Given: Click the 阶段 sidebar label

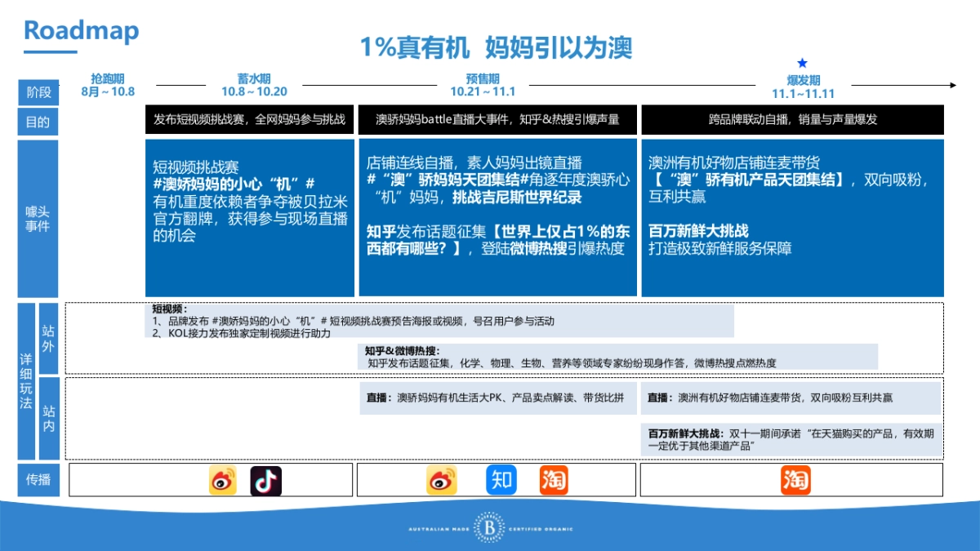Looking at the screenshot, I should [x=38, y=92].
